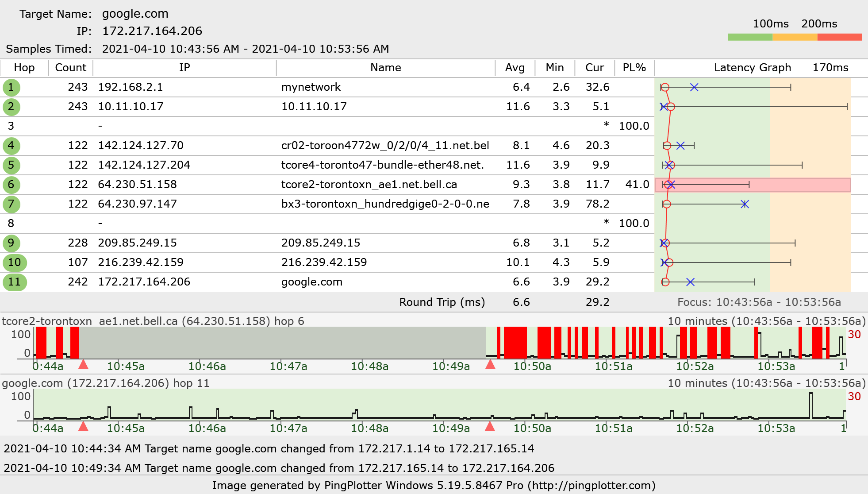868x494 pixels.
Task: Select the hop 10 circle icon
Action: click(x=15, y=262)
